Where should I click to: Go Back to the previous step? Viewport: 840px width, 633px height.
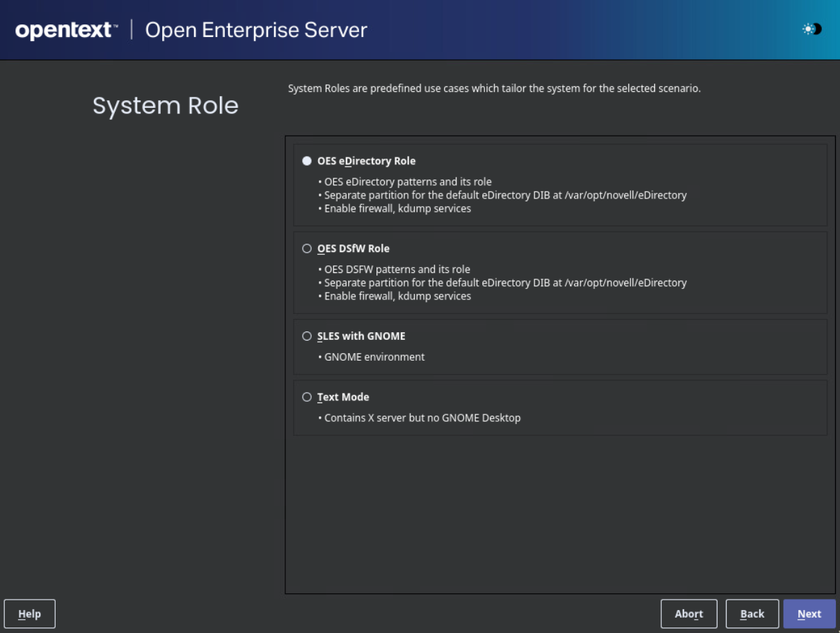coord(752,614)
